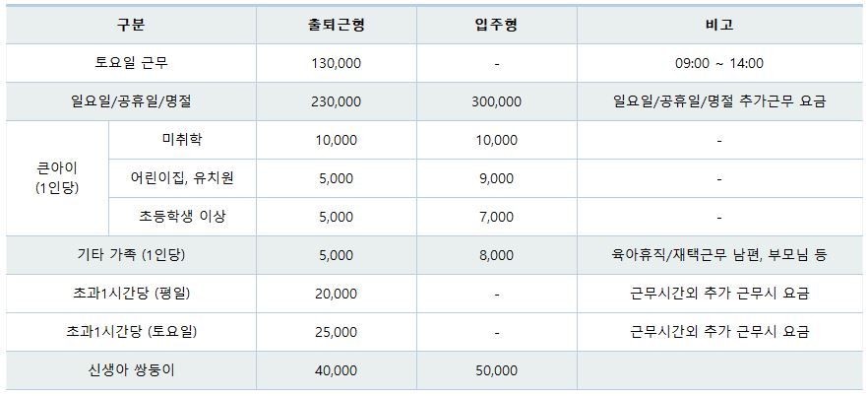Select the 육아휴직/재택근무 남편, 부모님 등 note
The width and height of the screenshot is (868, 396).
coord(719,255)
